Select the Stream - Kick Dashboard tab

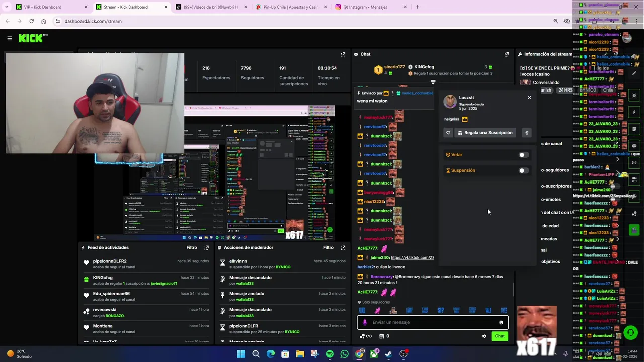(132, 7)
